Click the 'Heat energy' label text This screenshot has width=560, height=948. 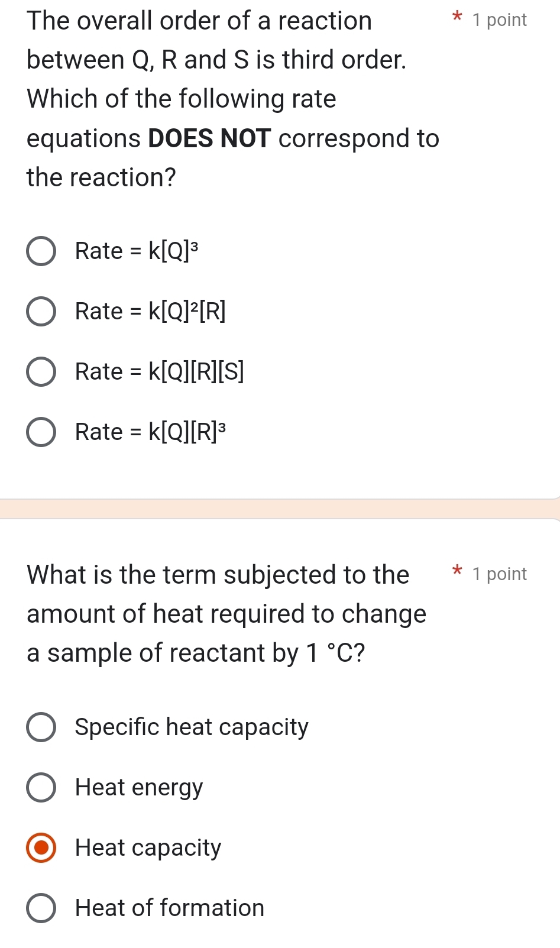click(x=139, y=788)
